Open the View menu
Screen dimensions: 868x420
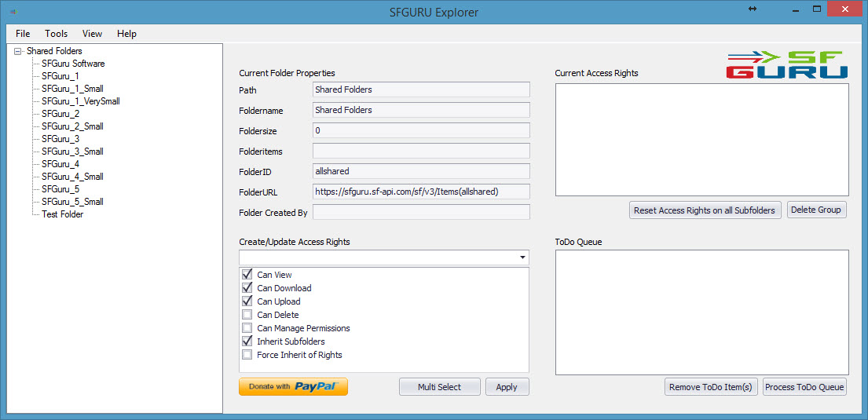coord(92,34)
